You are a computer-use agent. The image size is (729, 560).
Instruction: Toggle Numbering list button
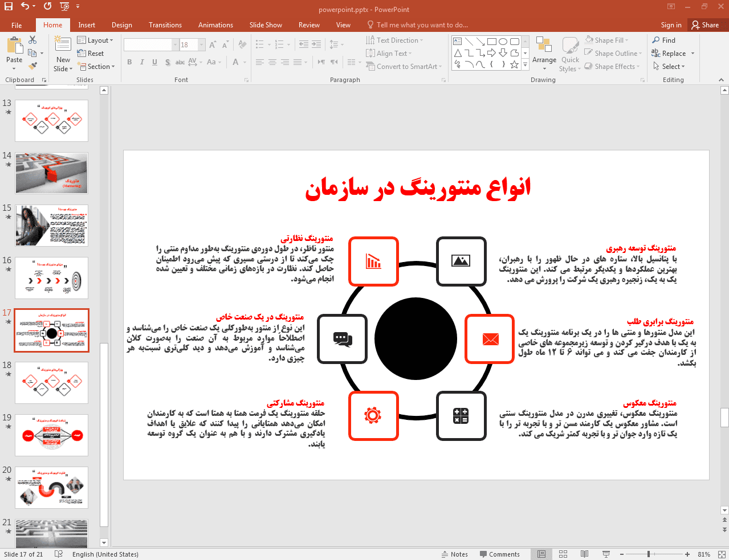pyautogui.click(x=279, y=44)
